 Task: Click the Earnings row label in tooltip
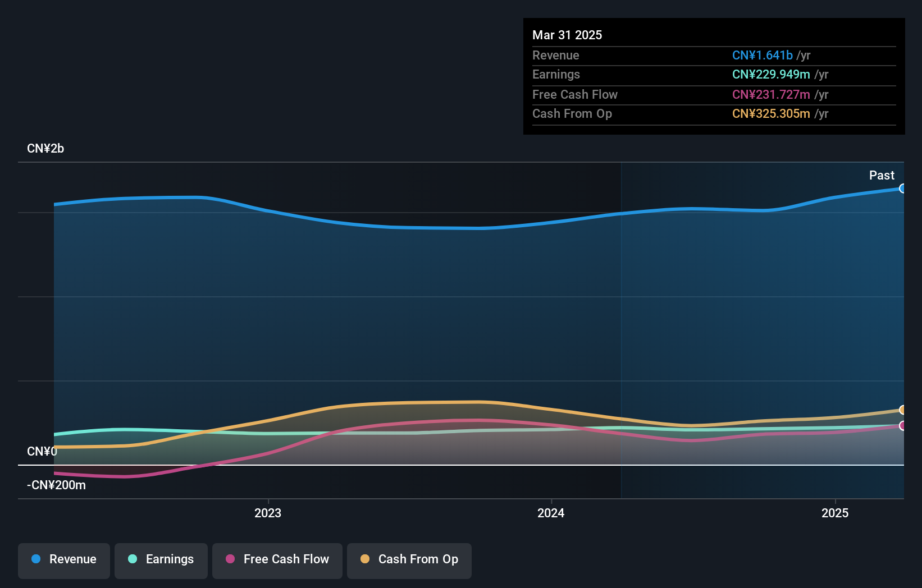point(556,74)
